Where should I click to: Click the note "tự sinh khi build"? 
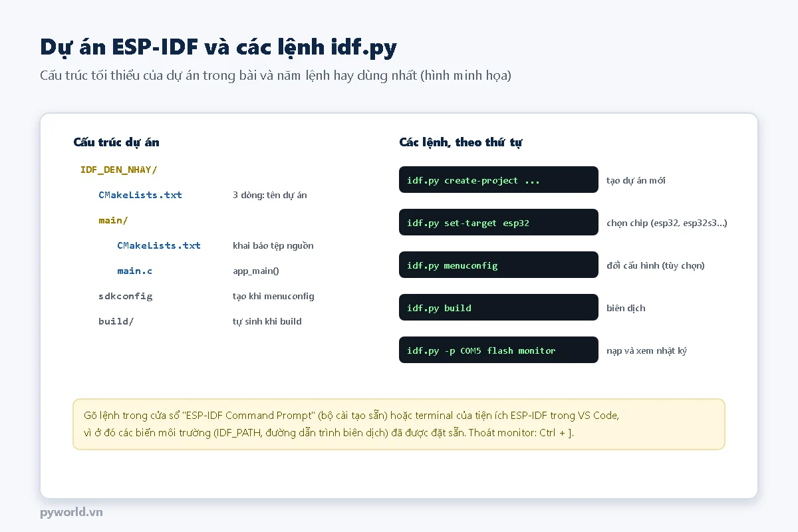[x=267, y=321]
